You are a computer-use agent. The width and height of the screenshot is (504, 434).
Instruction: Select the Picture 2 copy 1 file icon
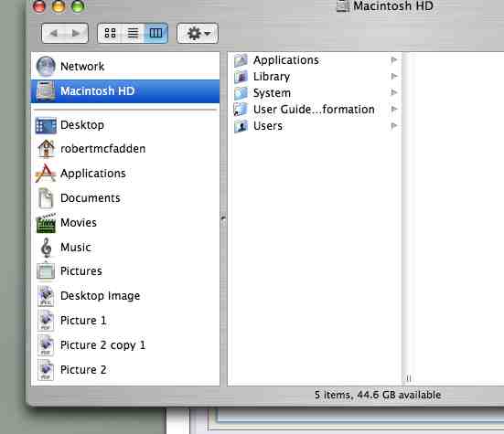pos(46,345)
